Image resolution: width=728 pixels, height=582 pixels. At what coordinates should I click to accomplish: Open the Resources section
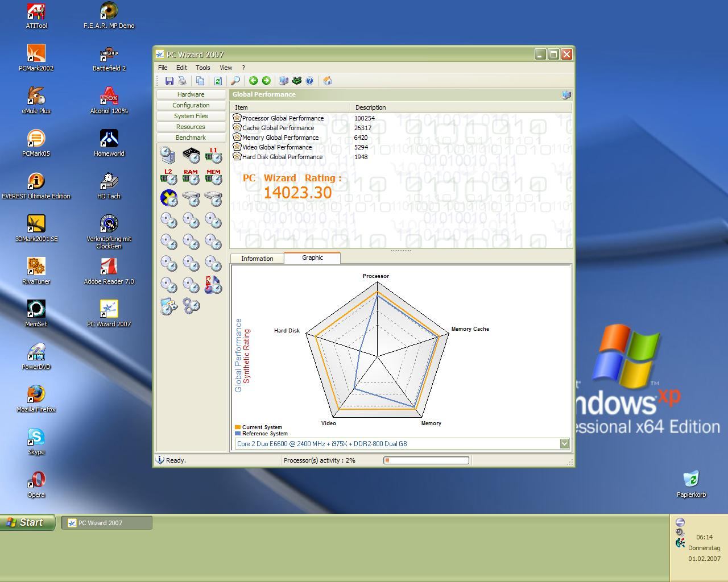(x=191, y=127)
